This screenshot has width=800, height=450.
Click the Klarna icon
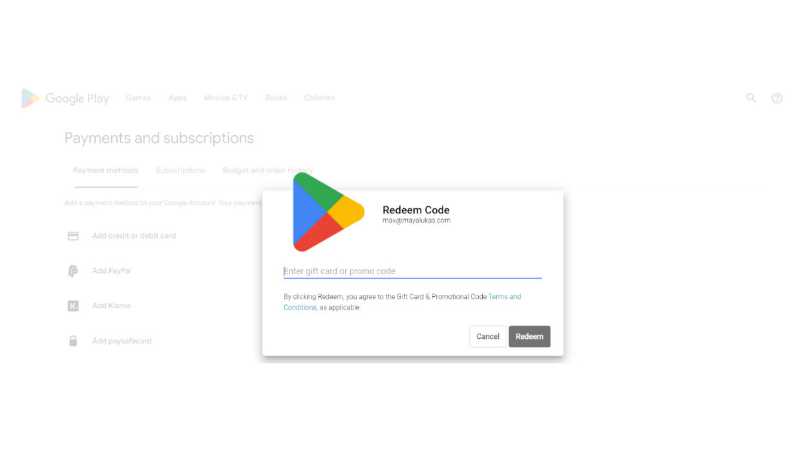[73, 306]
